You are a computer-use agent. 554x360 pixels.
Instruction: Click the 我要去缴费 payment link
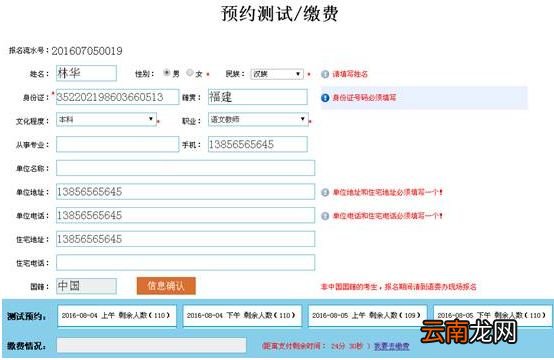pos(391,346)
